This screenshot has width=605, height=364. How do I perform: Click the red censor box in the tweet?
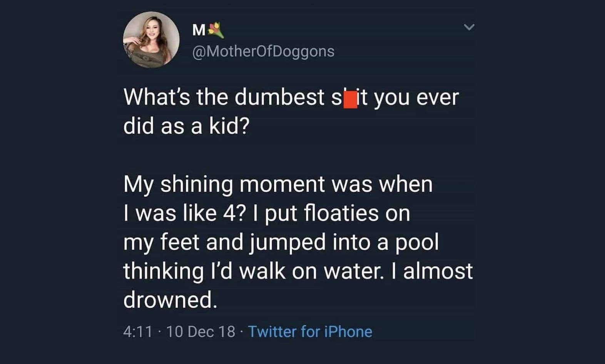point(350,98)
